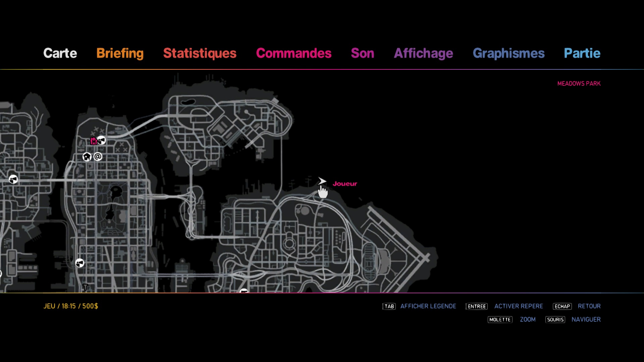Image resolution: width=644 pixels, height=362 pixels.
Task: Click the NAVIGUER label
Action: point(586,319)
